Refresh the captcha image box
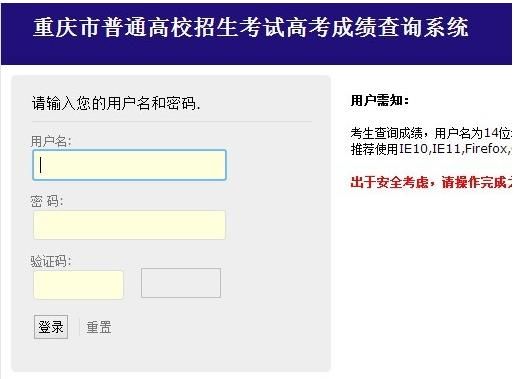514x379 pixels. tap(181, 283)
